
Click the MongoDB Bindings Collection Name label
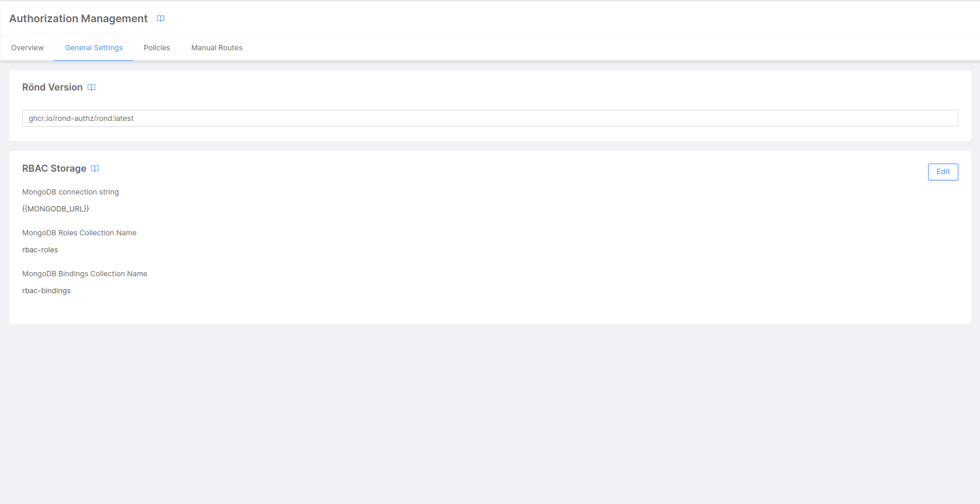click(85, 274)
